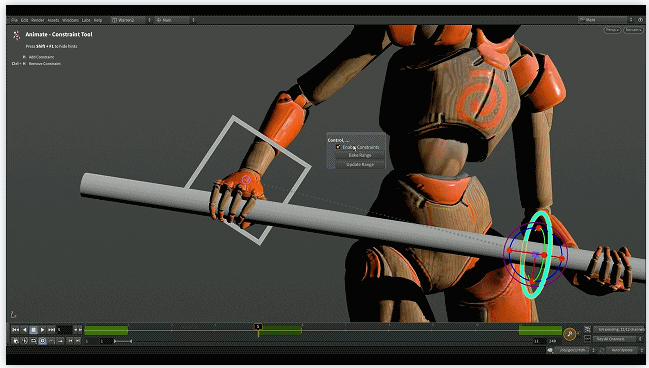Viewport: 649px width, 368px height.
Task: Click the Key All Channels button
Action: [x=614, y=339]
